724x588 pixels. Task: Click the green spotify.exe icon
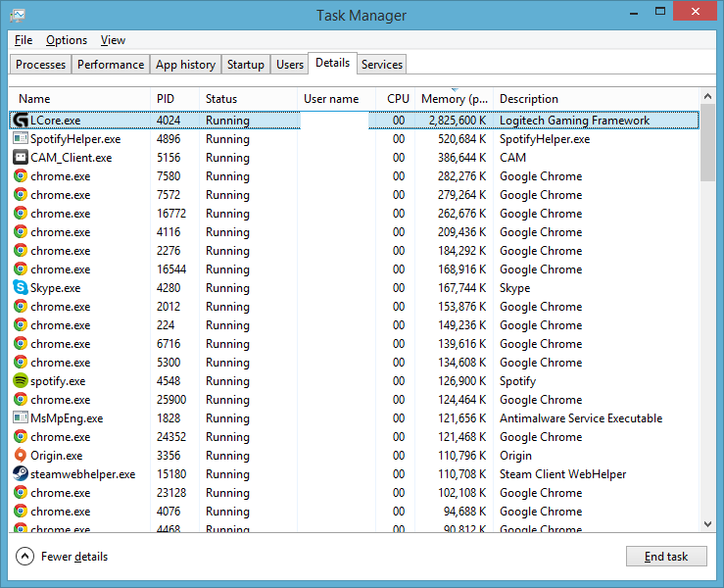tap(21, 380)
